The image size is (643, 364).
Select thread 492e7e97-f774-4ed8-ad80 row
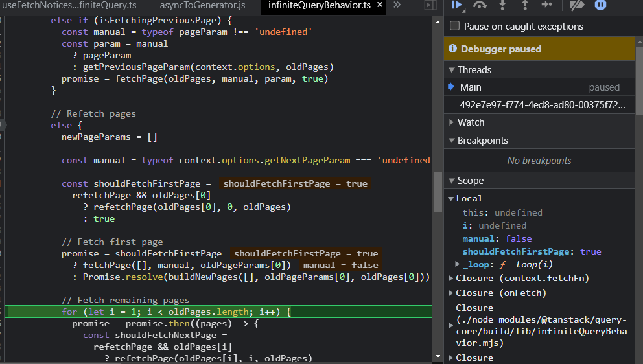click(539, 105)
